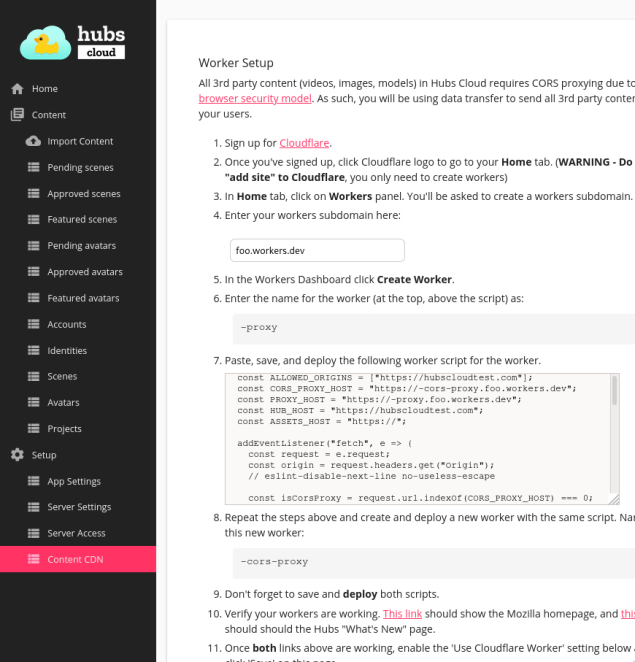The height and width of the screenshot is (662, 635).
Task: Click the list icon beside Pending scenes
Action: point(33,167)
